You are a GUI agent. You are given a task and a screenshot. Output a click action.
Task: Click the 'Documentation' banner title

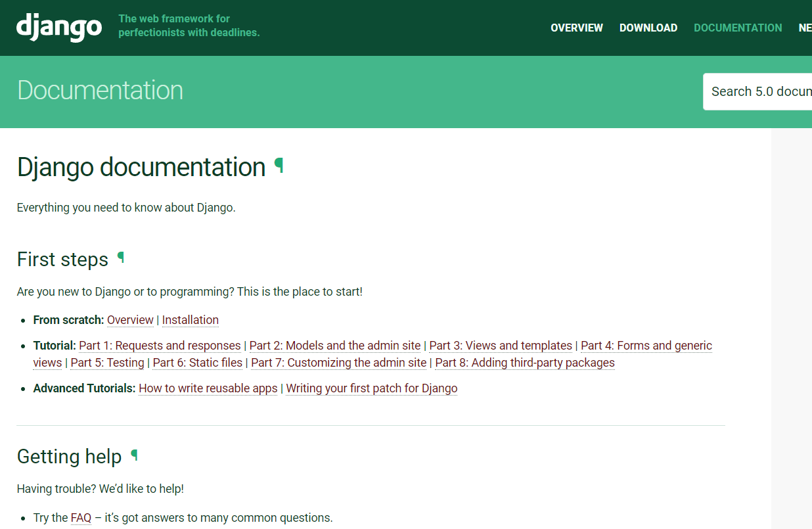click(100, 90)
